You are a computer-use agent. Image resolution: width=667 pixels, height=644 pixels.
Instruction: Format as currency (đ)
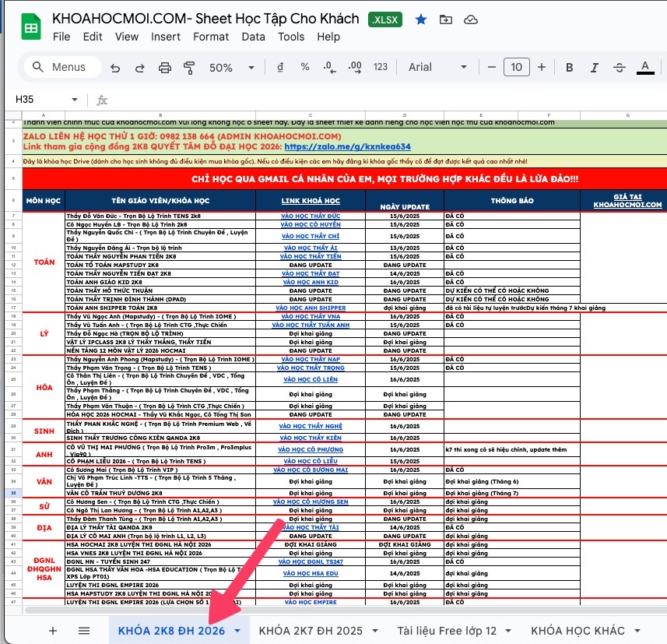click(280, 67)
